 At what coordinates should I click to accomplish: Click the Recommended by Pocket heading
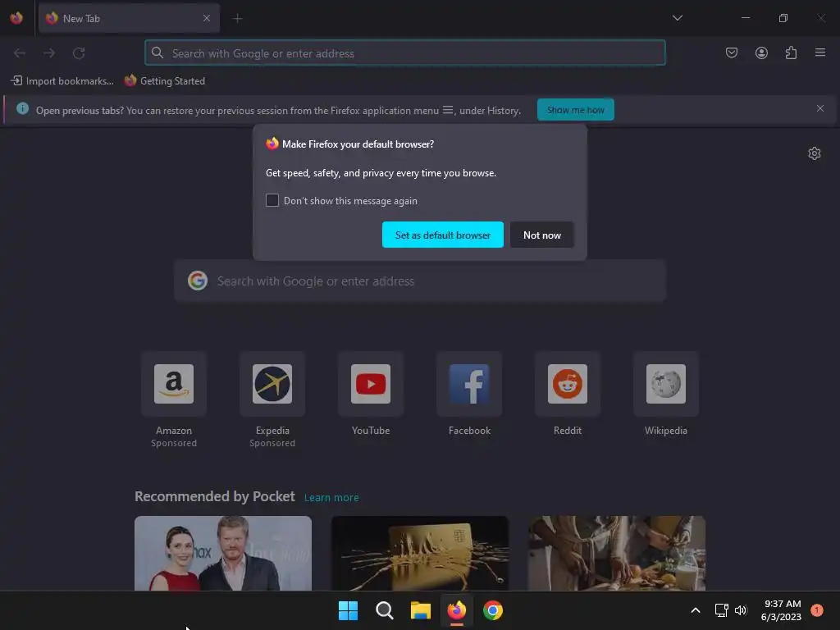click(215, 496)
